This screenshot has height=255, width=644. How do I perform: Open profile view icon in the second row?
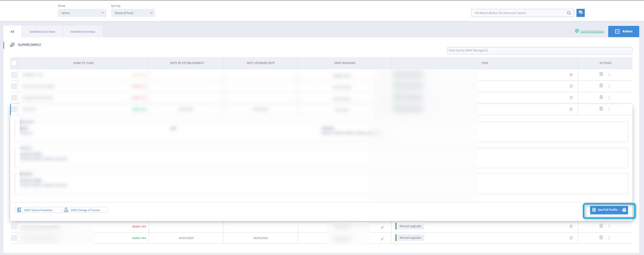click(601, 86)
